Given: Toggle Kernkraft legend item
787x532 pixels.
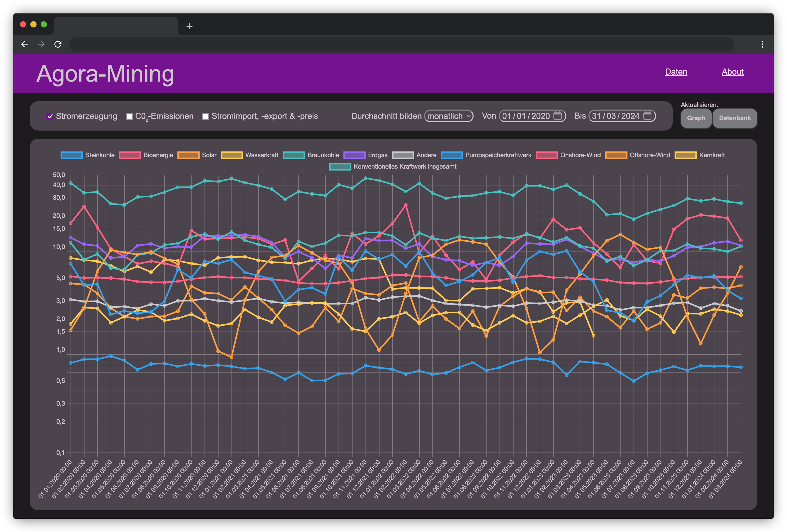Looking at the screenshot, I should click(685, 155).
